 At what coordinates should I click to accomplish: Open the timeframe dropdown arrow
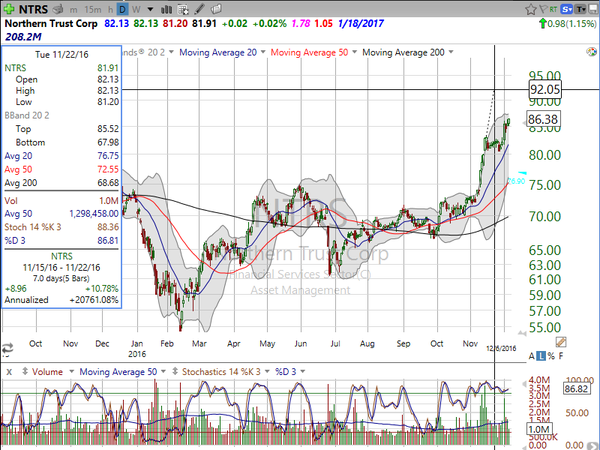click(150, 9)
